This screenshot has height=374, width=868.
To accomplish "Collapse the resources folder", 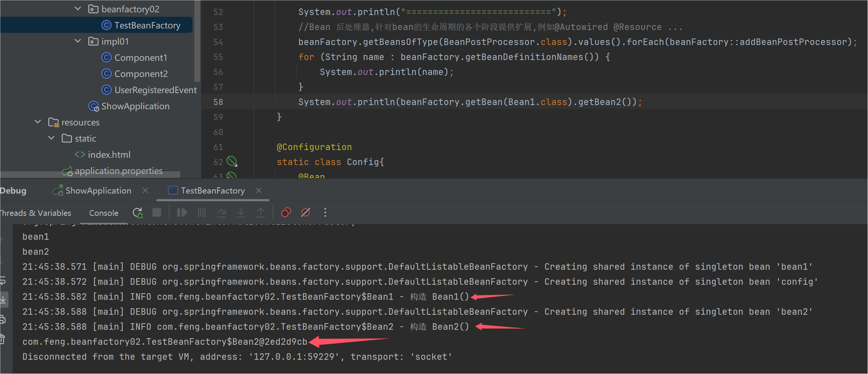I will click(x=38, y=122).
